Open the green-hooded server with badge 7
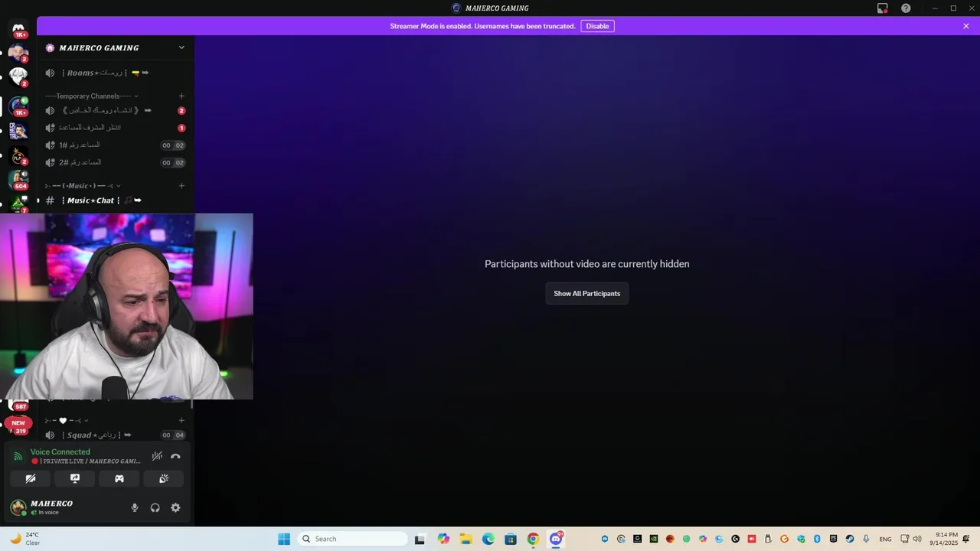 (x=18, y=205)
